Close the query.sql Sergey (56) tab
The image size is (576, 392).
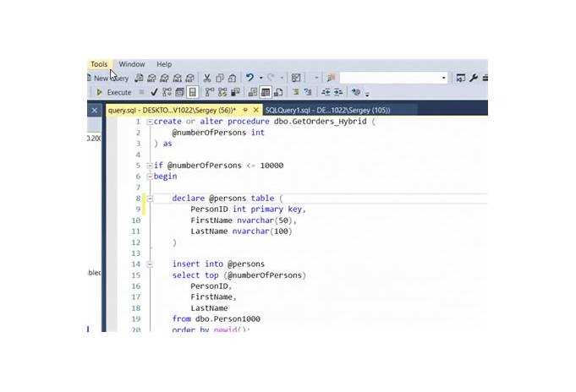pos(256,110)
